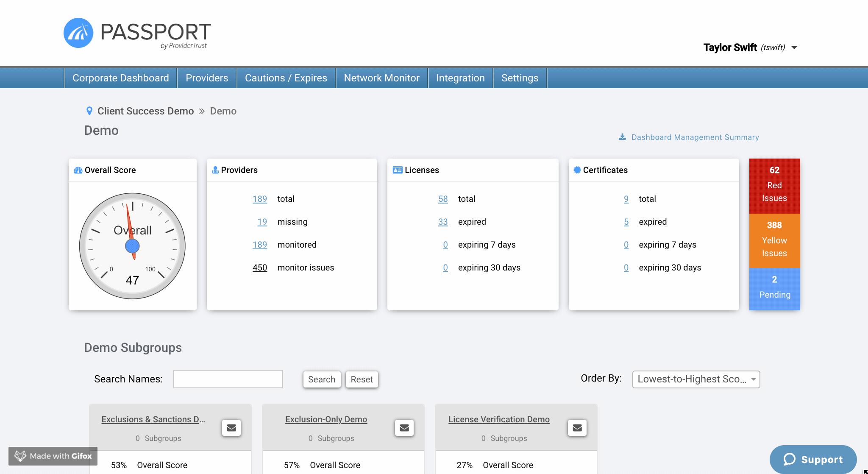
Task: Go to the Providers tab
Action: (207, 78)
